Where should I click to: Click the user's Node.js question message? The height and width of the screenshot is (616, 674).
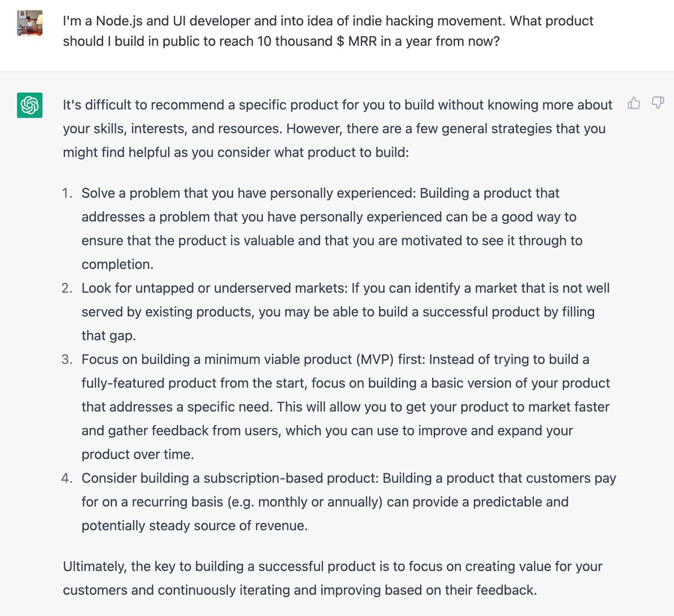click(x=328, y=31)
